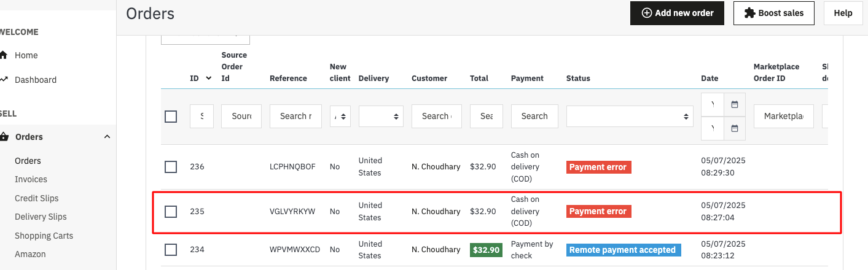Click the Add new order button

[677, 13]
